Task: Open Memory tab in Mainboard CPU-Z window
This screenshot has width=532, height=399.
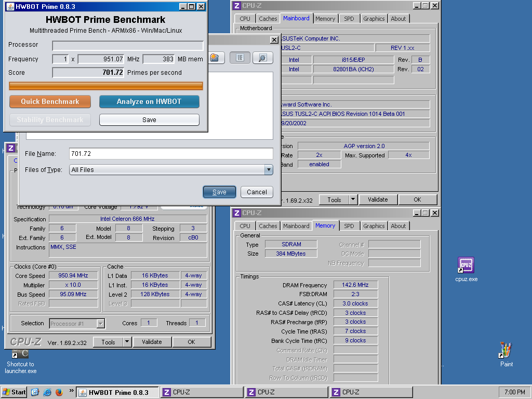Action: (325, 19)
